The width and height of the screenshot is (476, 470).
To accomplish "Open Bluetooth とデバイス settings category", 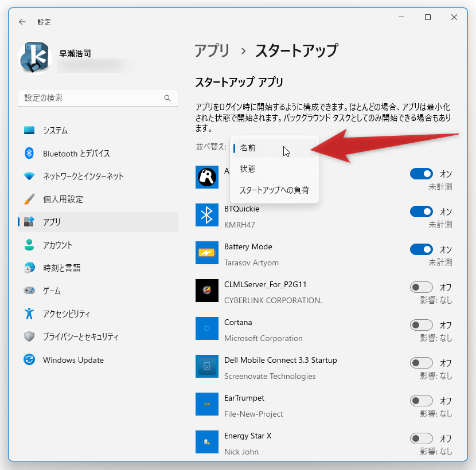I will coord(98,153).
